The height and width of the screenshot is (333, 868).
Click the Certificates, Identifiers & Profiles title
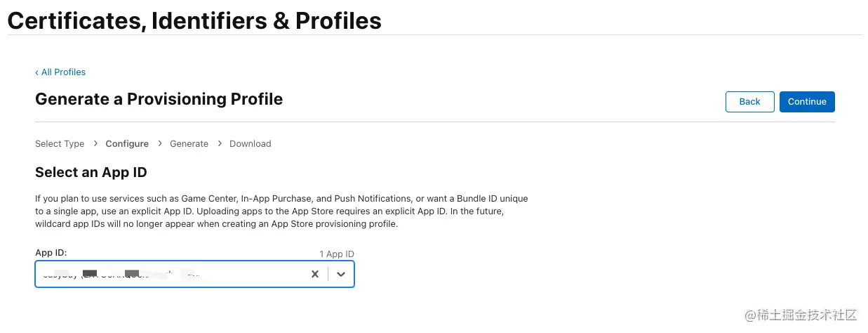click(x=194, y=20)
